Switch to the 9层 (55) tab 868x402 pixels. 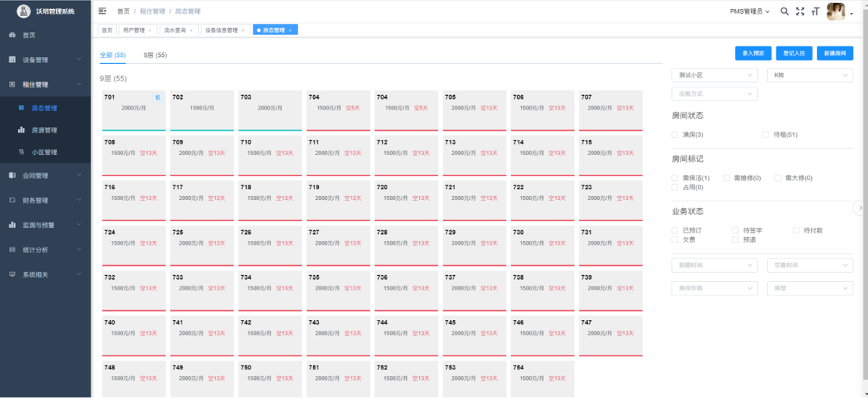click(x=155, y=55)
